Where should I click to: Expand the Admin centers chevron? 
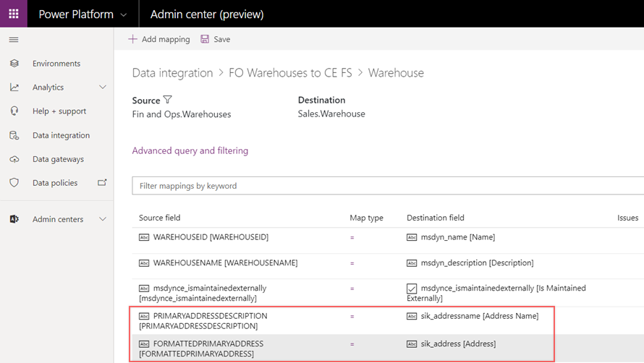(x=102, y=219)
